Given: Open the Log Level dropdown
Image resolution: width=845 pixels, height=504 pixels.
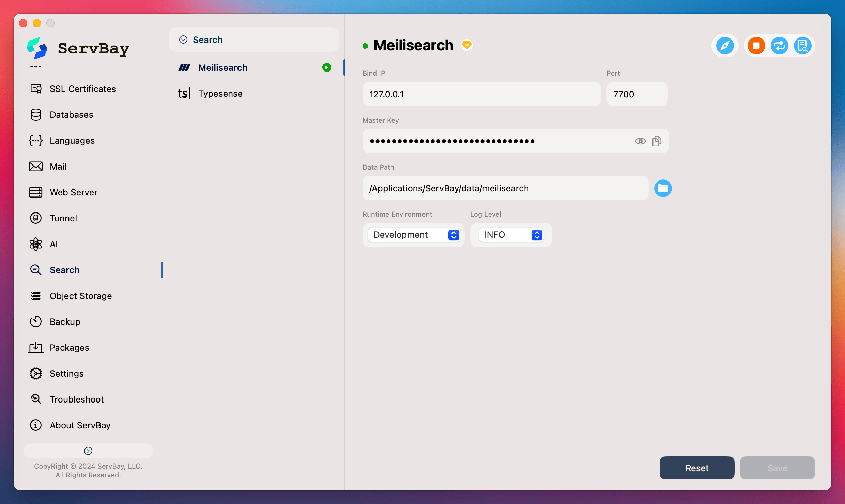Looking at the screenshot, I should (511, 235).
